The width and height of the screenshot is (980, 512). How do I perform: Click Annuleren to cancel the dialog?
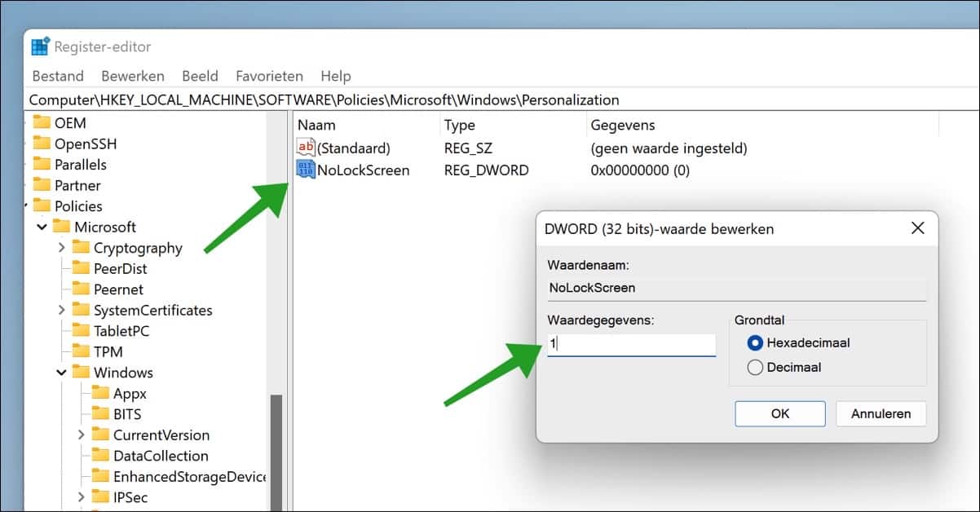click(x=881, y=413)
